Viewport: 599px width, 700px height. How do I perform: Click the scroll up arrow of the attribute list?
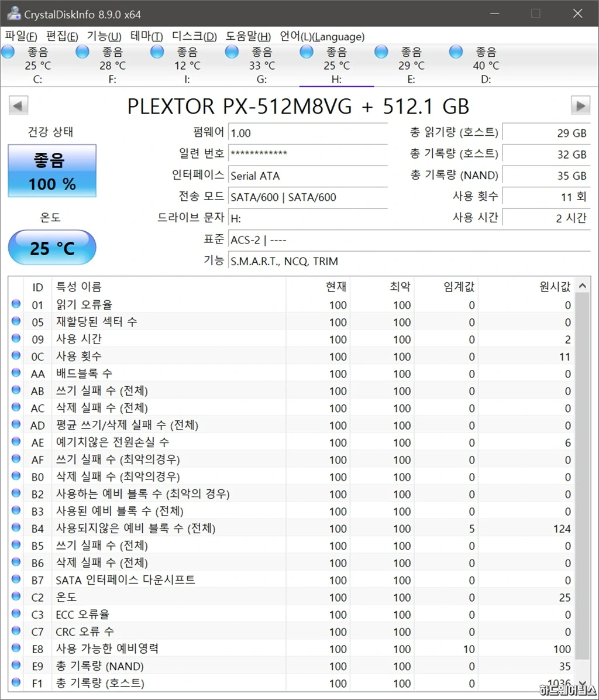click(582, 286)
